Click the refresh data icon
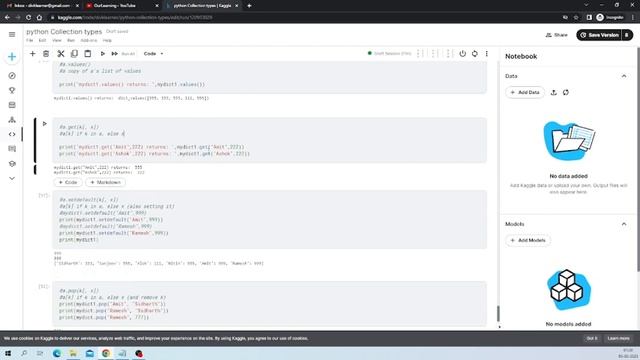 [x=566, y=92]
